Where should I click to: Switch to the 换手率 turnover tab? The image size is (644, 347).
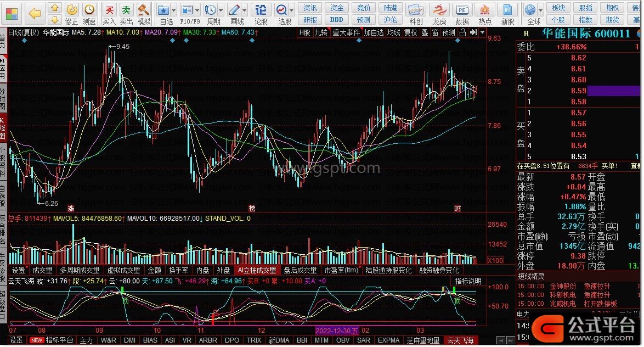[x=178, y=270]
